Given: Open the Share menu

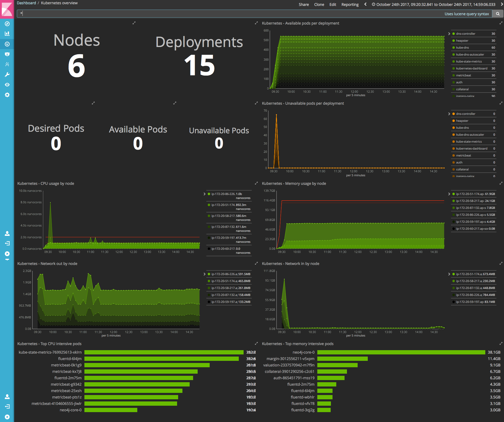Looking at the screenshot, I should (x=304, y=5).
